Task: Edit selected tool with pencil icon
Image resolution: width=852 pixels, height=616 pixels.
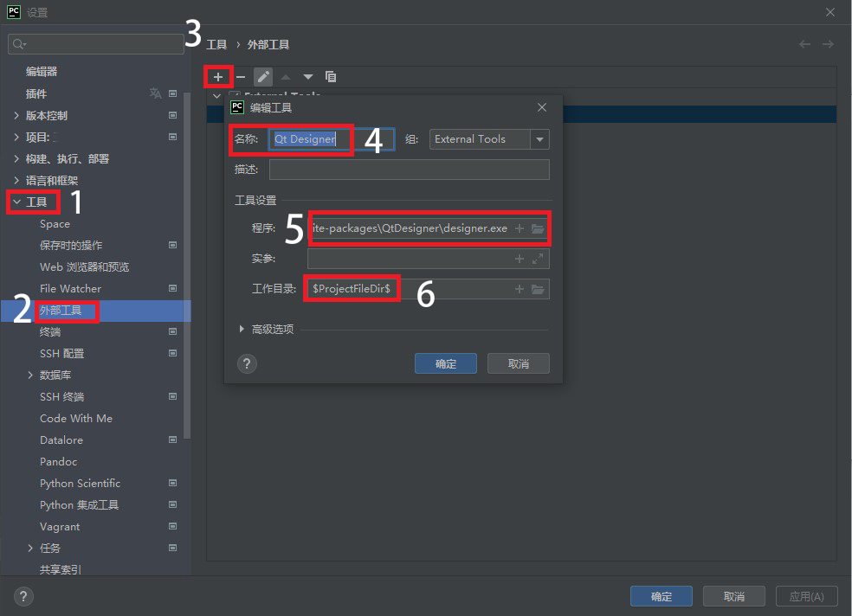Action: [x=263, y=77]
